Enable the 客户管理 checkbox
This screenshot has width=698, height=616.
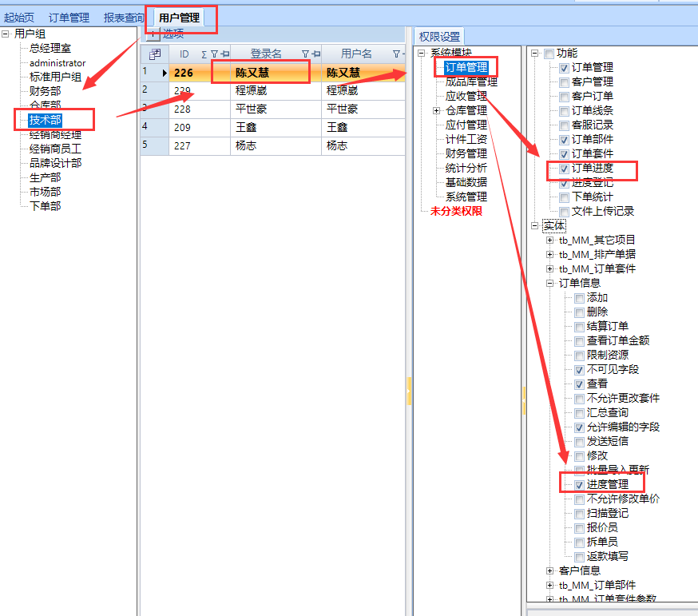click(564, 82)
